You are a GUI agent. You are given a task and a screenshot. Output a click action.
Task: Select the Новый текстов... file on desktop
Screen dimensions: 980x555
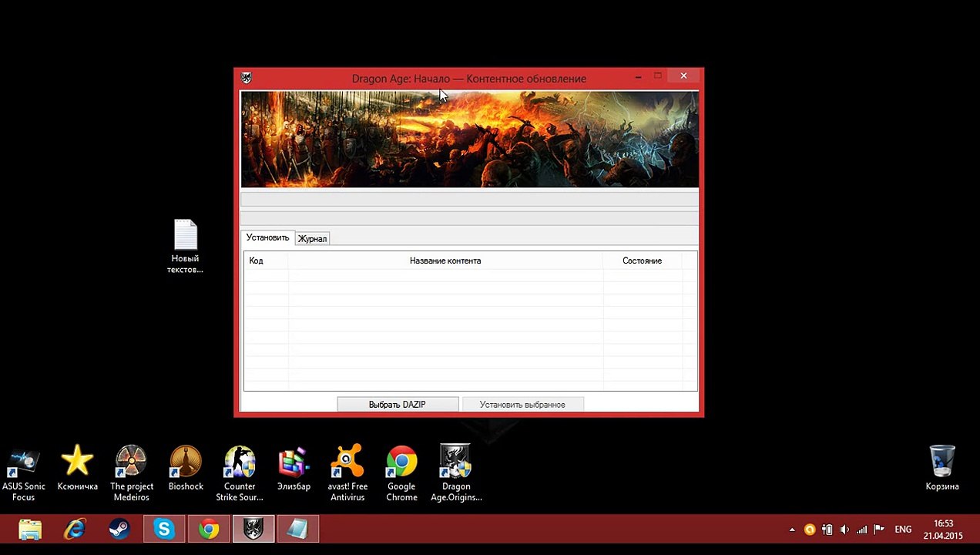point(185,247)
